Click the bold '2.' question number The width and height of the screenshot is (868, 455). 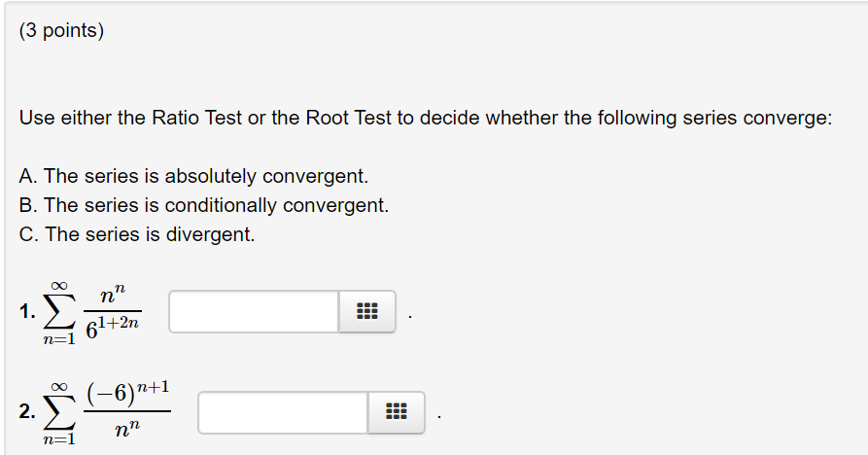(x=27, y=412)
